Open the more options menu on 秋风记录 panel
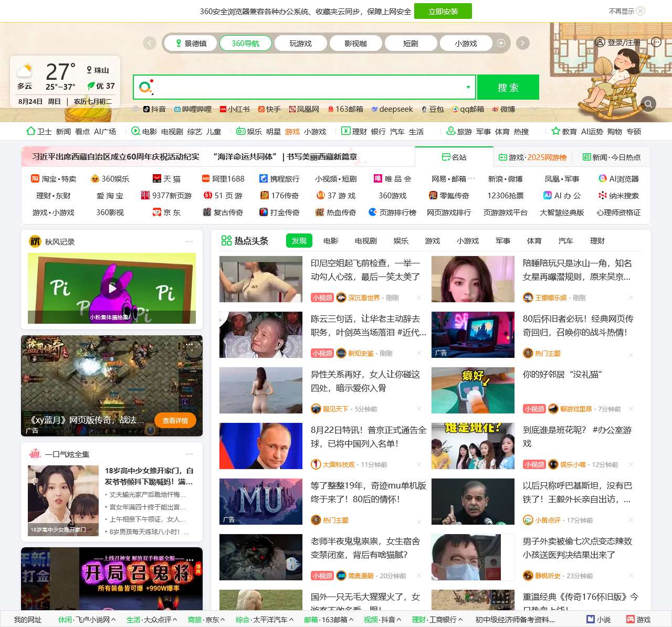The image size is (672, 627). [190, 241]
